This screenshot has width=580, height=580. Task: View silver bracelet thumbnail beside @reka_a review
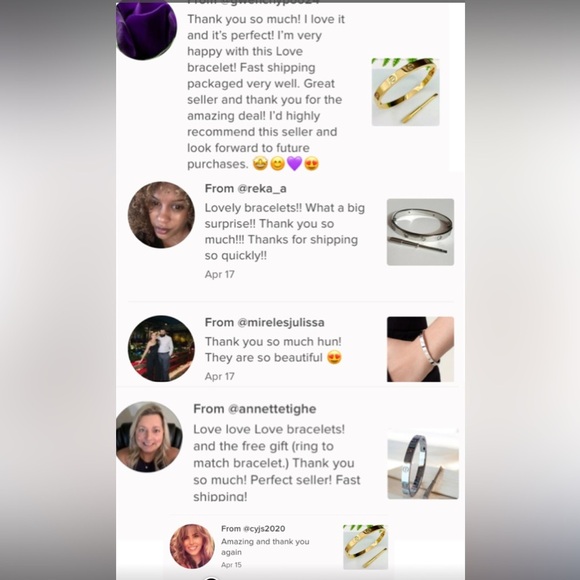coord(420,232)
